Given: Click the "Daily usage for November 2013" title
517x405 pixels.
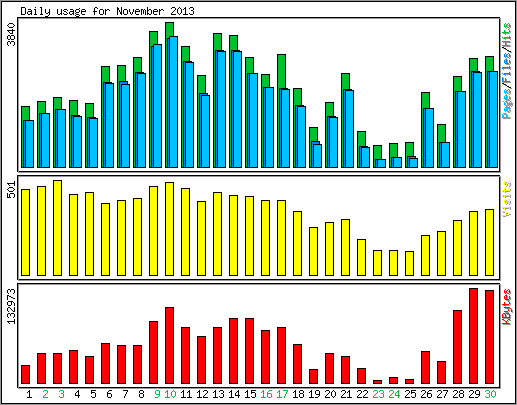Looking at the screenshot, I should [107, 11].
